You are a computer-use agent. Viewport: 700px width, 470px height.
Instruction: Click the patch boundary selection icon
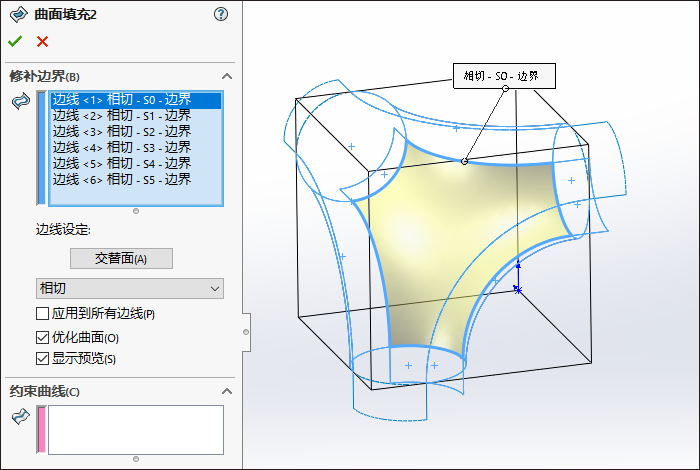(x=21, y=101)
